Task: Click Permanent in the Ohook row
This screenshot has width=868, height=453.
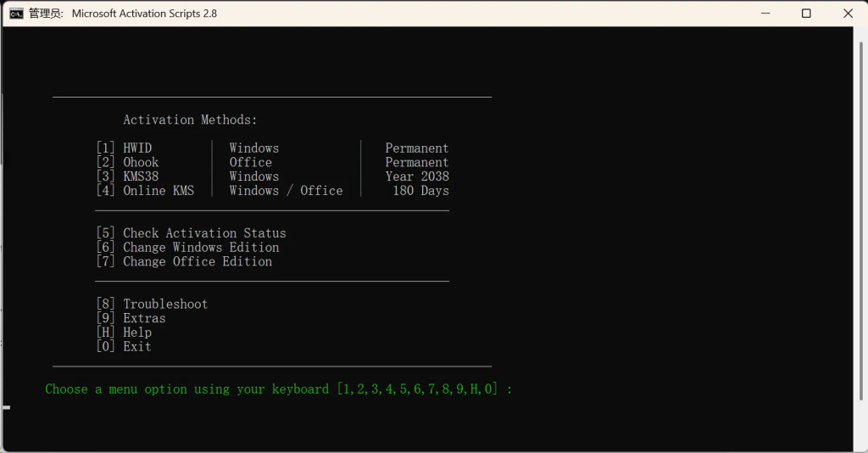Action: coord(417,162)
